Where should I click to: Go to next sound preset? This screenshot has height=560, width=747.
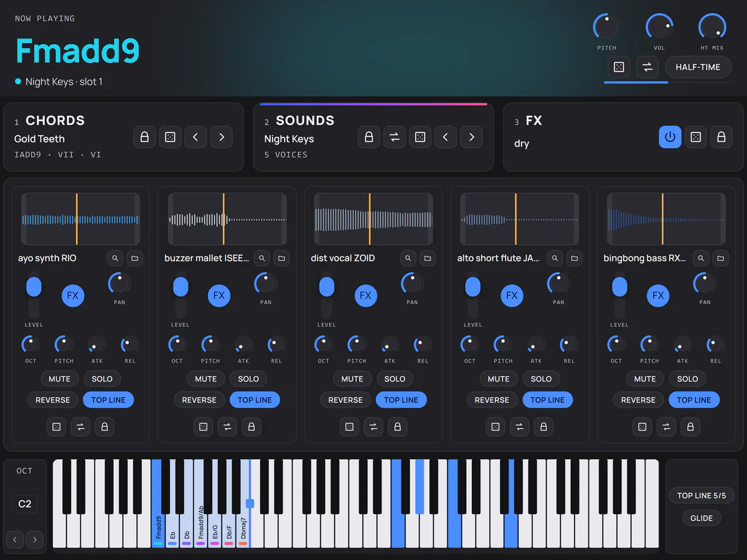point(471,137)
